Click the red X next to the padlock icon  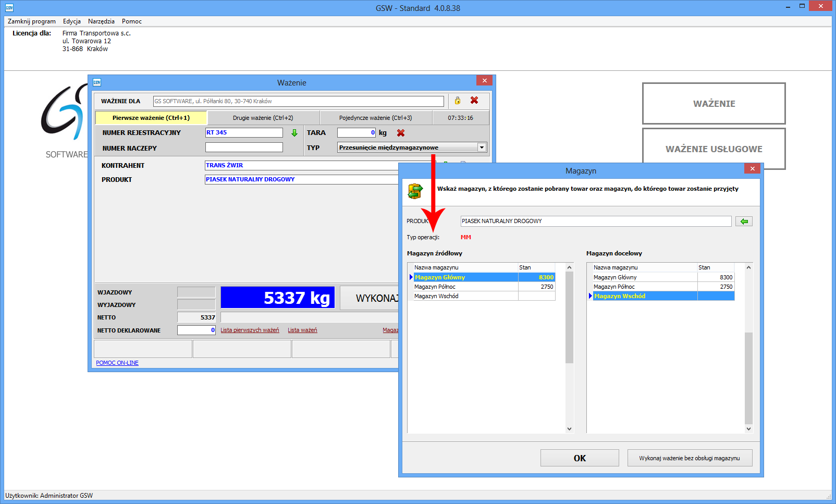[474, 101]
